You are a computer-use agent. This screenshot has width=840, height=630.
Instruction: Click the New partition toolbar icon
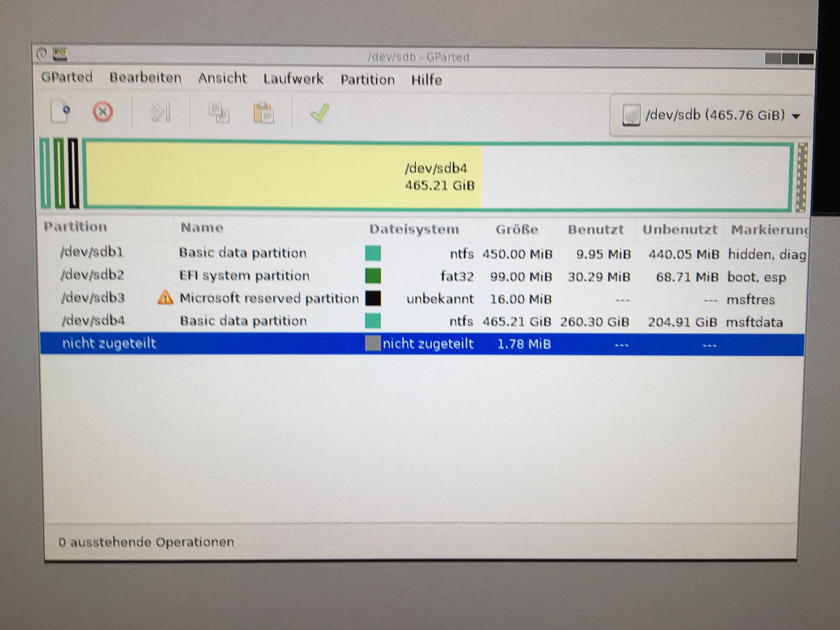[61, 112]
